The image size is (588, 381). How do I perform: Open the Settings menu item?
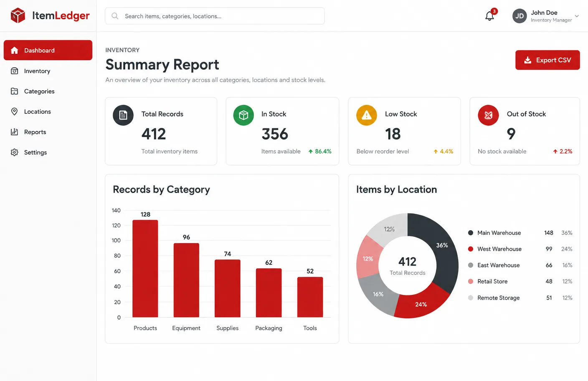[48, 152]
